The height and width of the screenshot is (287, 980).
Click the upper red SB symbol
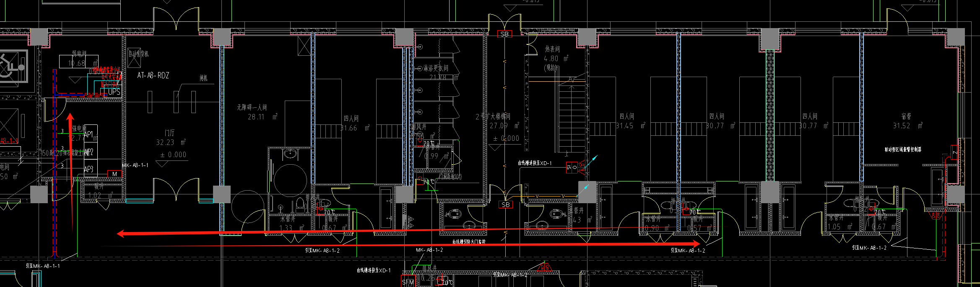504,34
